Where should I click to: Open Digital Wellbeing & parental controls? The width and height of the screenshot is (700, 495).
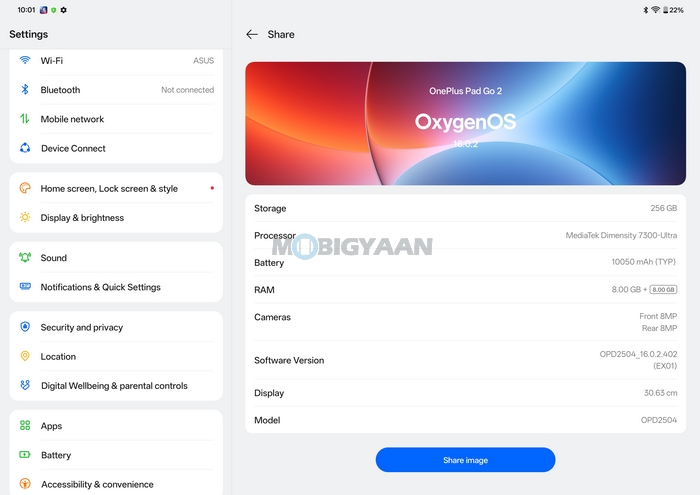(116, 386)
